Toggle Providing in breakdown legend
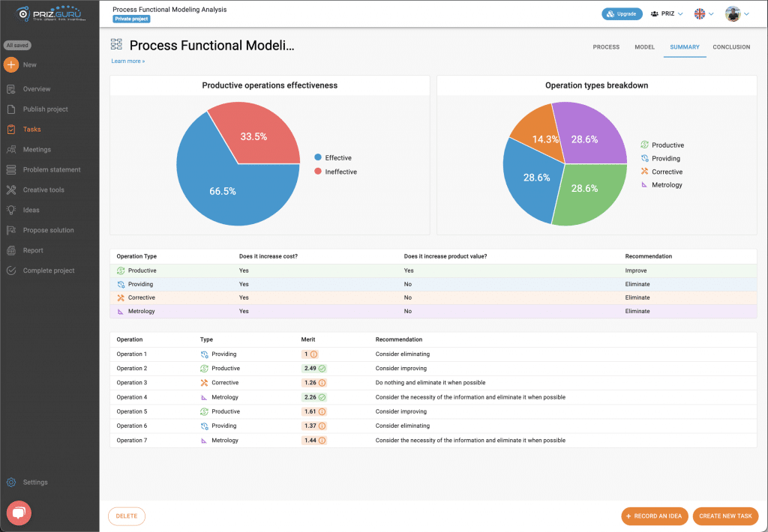The width and height of the screenshot is (768, 532). [660, 158]
